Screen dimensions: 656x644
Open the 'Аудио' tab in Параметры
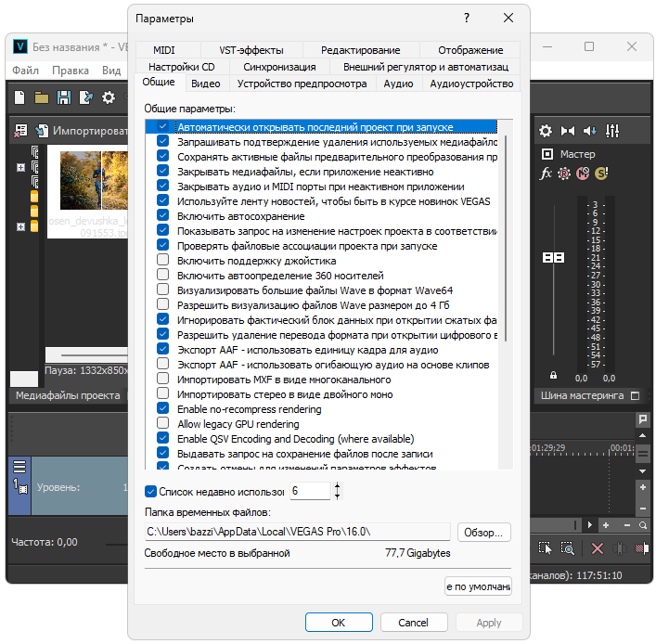coord(398,84)
